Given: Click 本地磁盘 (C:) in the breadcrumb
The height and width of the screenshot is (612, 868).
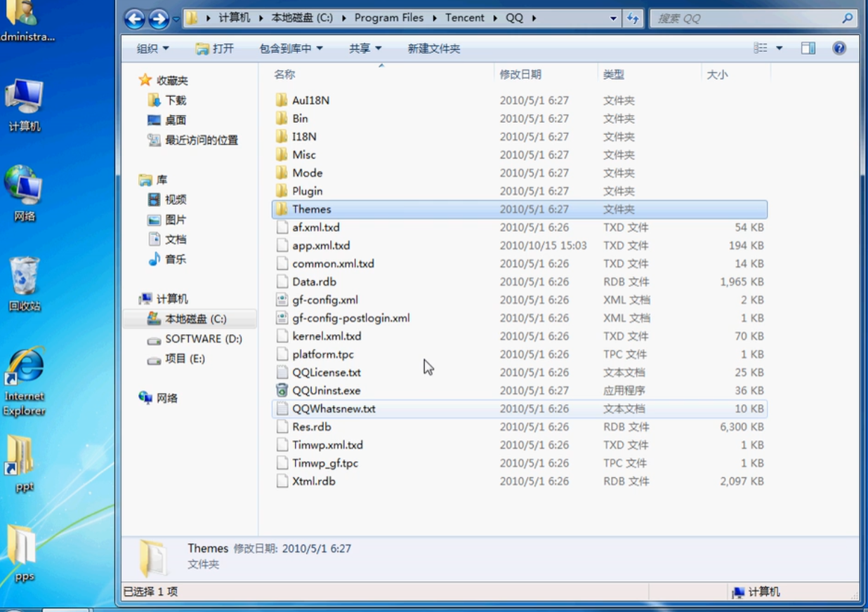Looking at the screenshot, I should (x=302, y=18).
